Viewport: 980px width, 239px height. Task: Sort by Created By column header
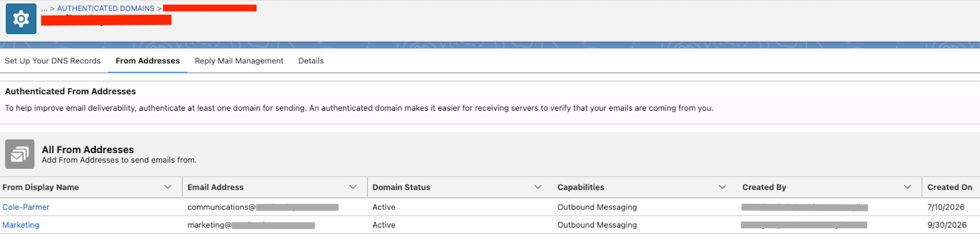[x=764, y=187]
